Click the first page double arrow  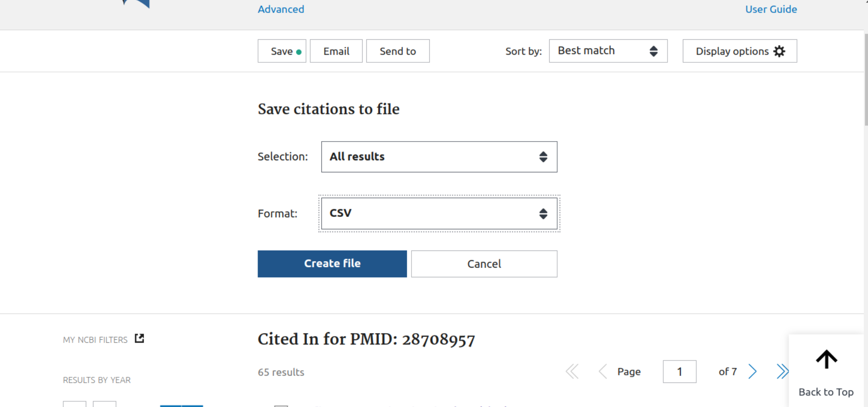[572, 371]
